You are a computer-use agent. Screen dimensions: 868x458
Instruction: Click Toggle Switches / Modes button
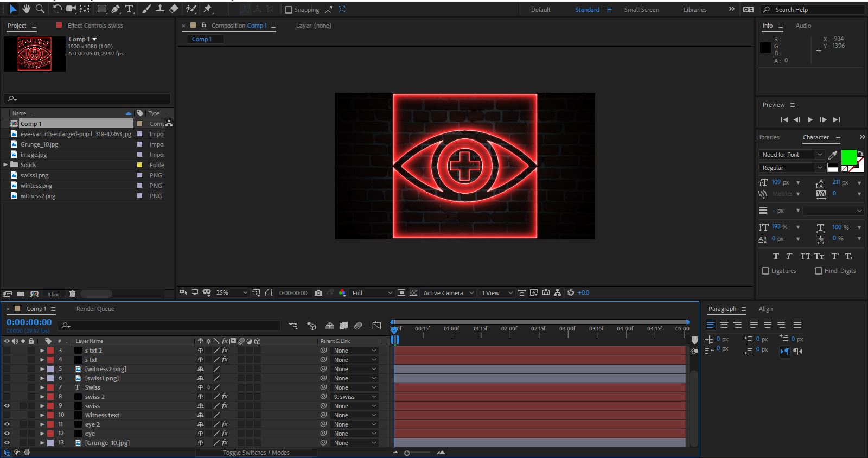[x=256, y=453]
